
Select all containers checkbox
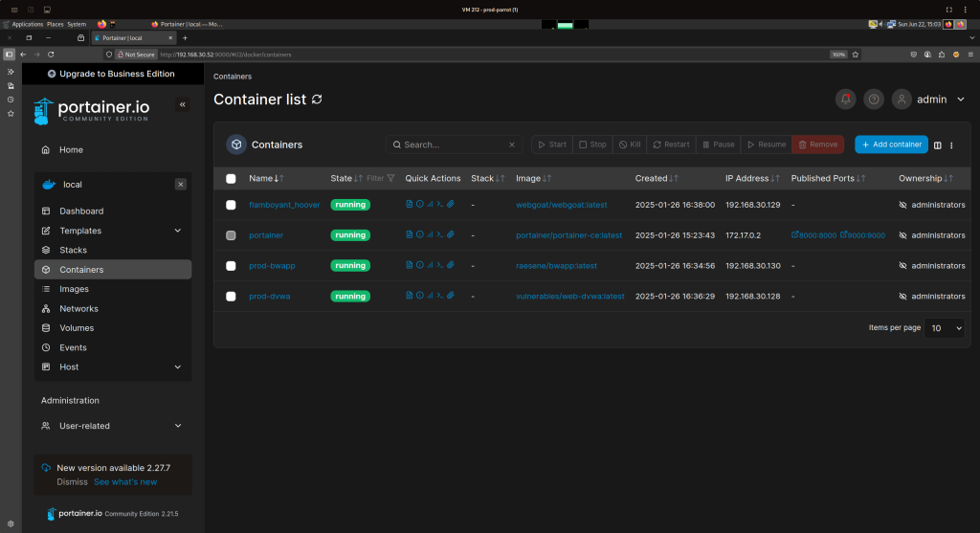click(231, 179)
